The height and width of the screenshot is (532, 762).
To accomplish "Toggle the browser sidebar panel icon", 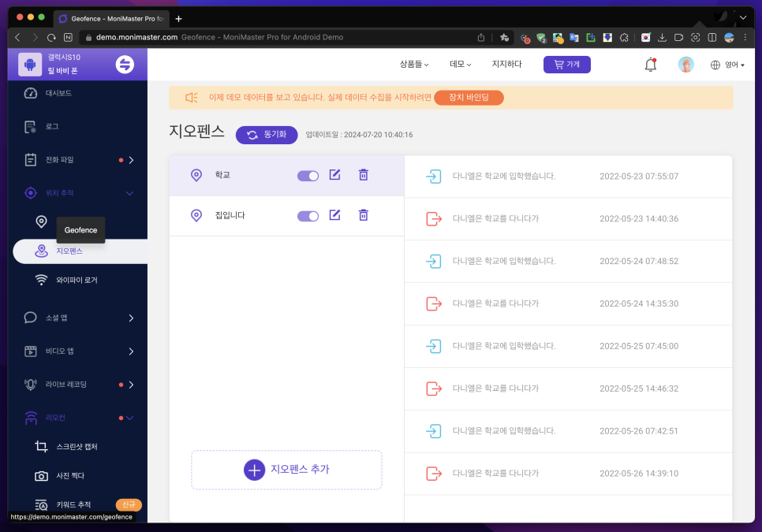I will pyautogui.click(x=712, y=37).
